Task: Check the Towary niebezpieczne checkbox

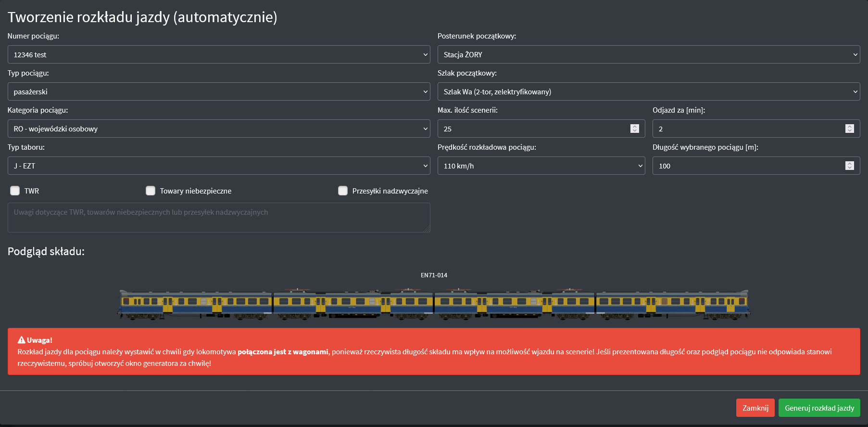Action: click(151, 191)
